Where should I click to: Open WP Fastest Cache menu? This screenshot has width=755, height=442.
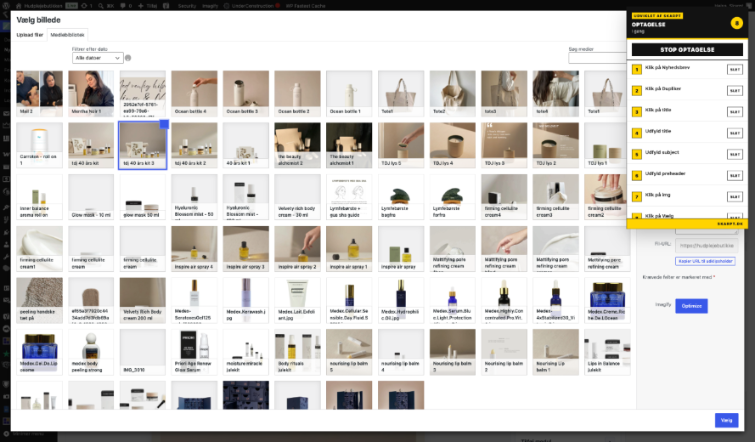[x=305, y=6]
